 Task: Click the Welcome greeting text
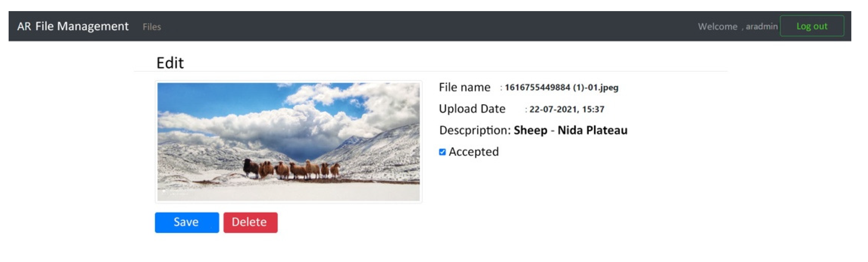(x=717, y=27)
